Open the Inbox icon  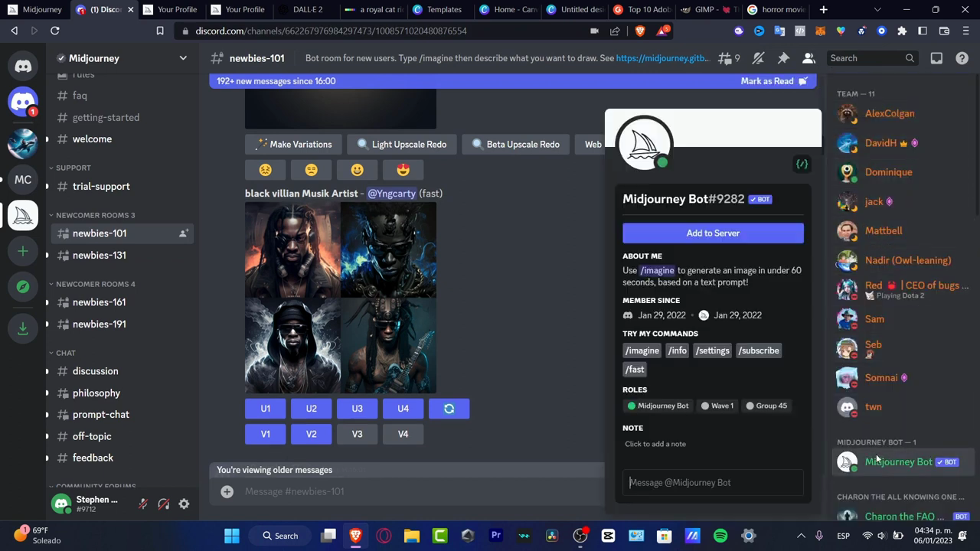[936, 58]
